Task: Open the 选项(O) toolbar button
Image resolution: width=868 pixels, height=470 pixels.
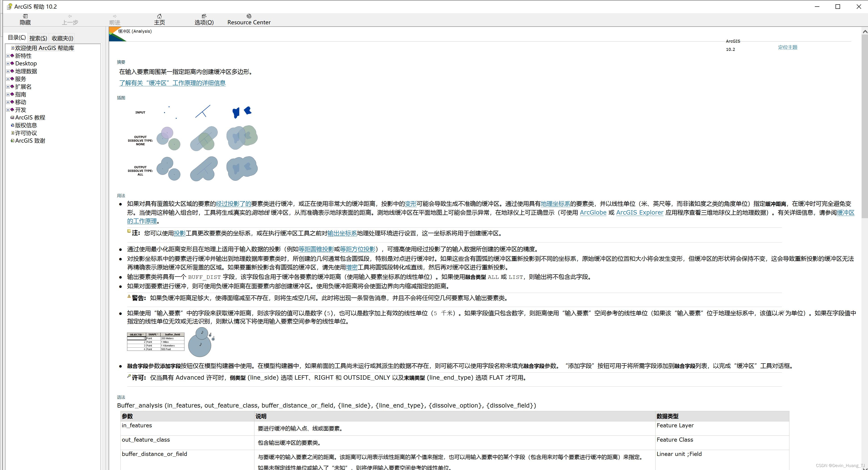Action: pos(204,20)
